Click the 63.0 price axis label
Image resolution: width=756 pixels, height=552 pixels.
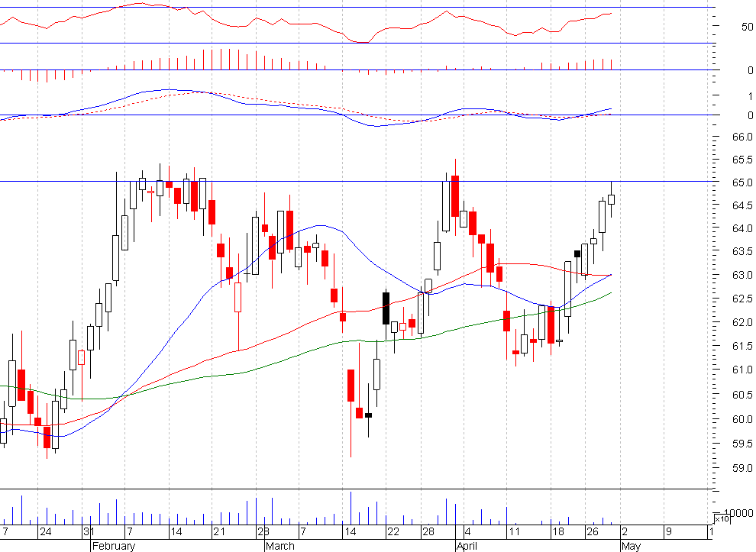pos(742,276)
